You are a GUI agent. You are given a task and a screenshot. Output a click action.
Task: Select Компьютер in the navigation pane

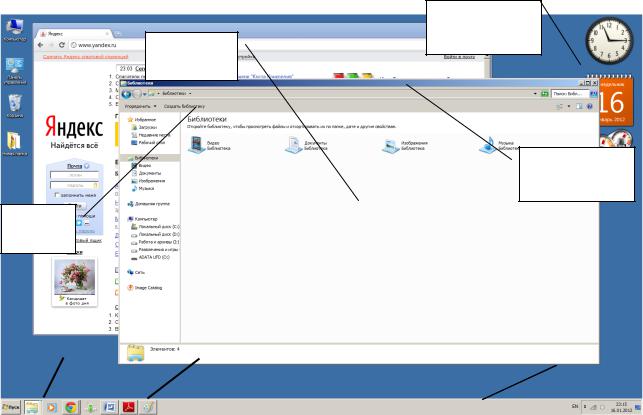(x=143, y=219)
